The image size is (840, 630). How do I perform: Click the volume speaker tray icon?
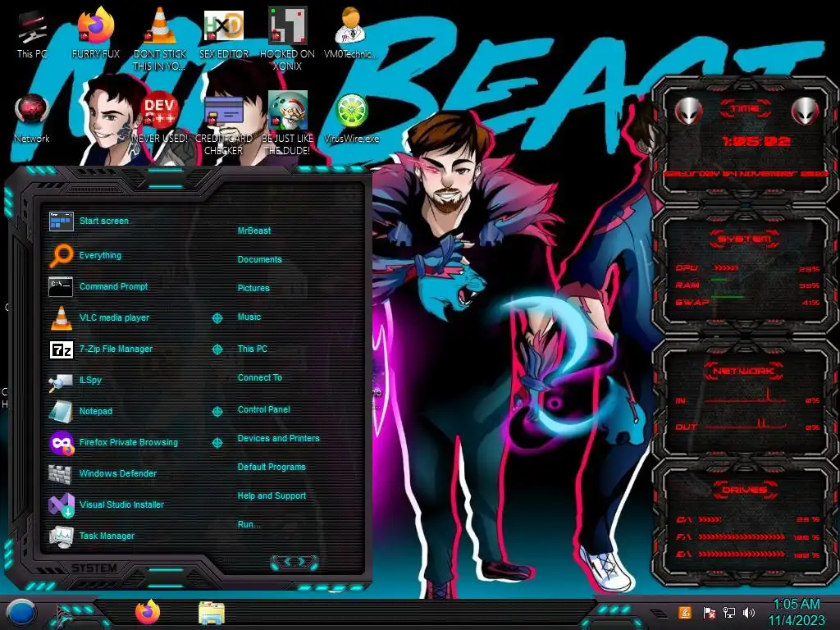point(748,612)
